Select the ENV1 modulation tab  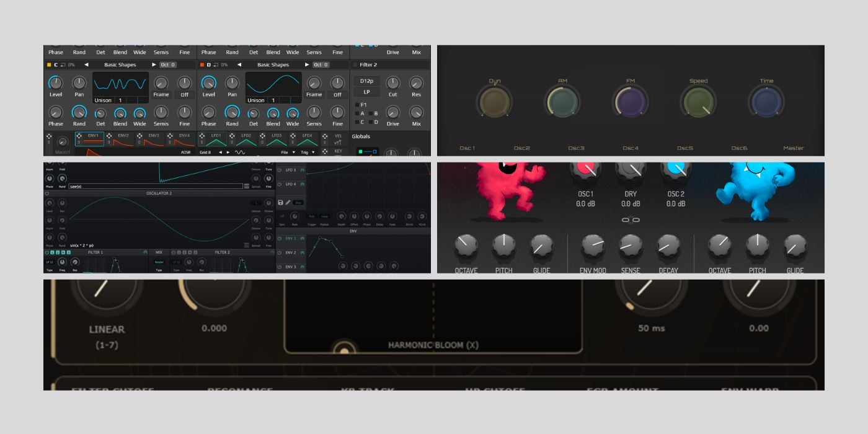coord(89,139)
